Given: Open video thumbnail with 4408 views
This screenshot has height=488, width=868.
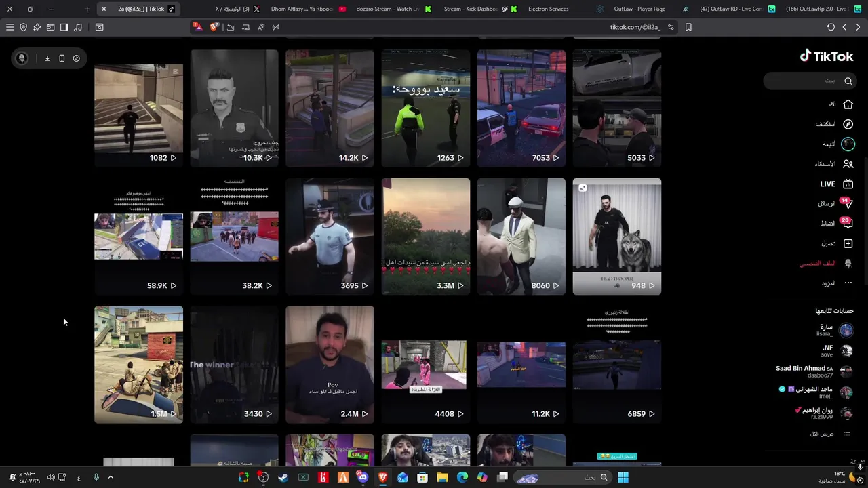Looking at the screenshot, I should click(x=425, y=365).
